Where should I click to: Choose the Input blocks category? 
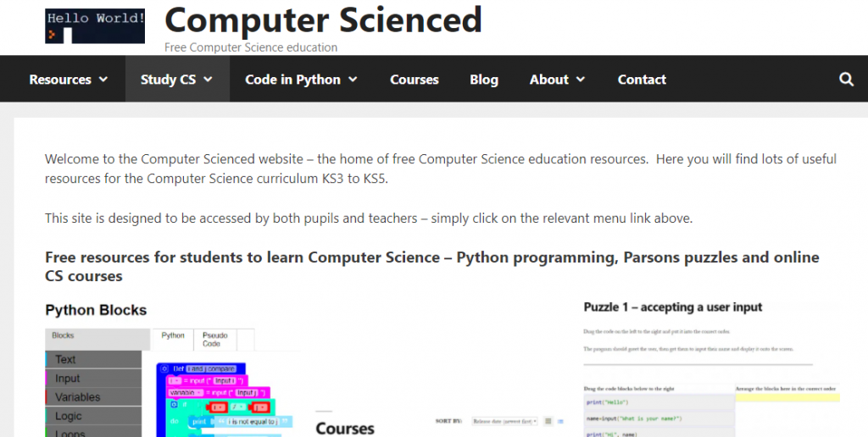click(x=68, y=379)
